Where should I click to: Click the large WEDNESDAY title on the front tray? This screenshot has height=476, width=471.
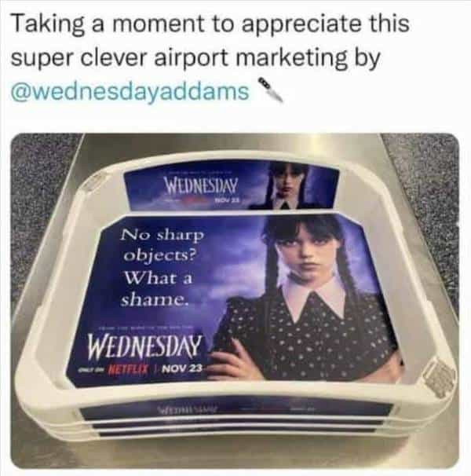tap(145, 346)
